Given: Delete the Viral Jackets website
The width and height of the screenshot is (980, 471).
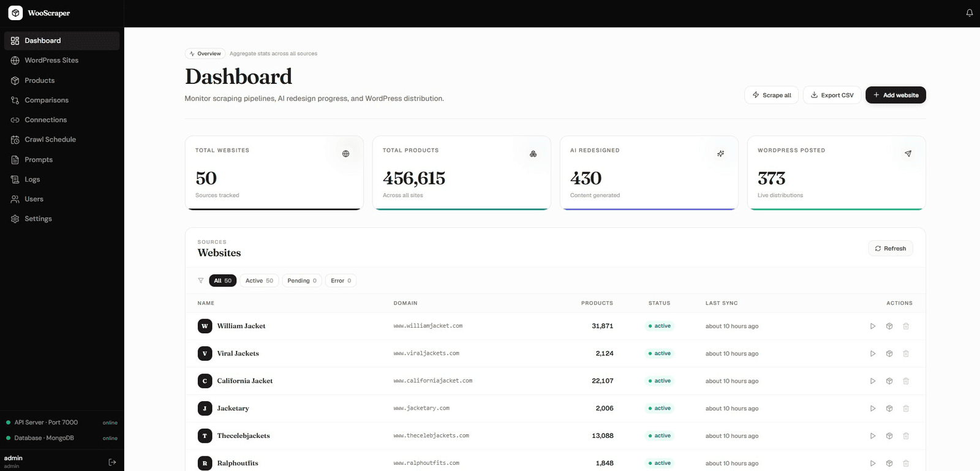Looking at the screenshot, I should click(x=906, y=353).
